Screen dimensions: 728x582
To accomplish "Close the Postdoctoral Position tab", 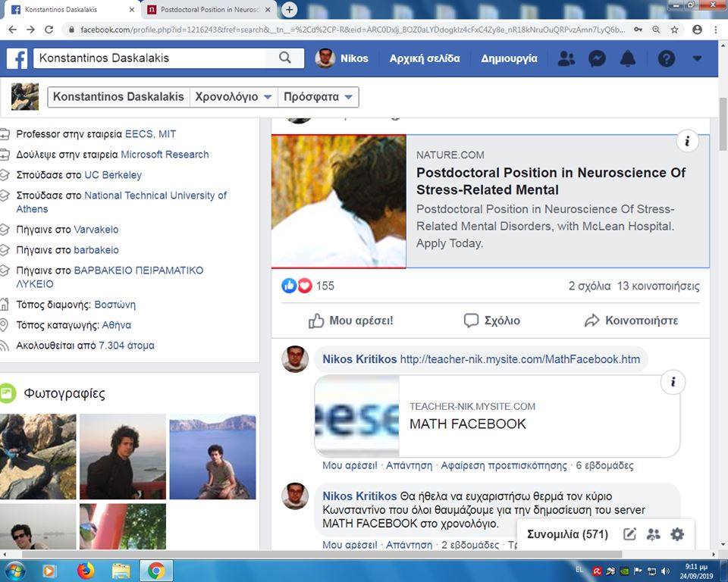I will pyautogui.click(x=268, y=10).
